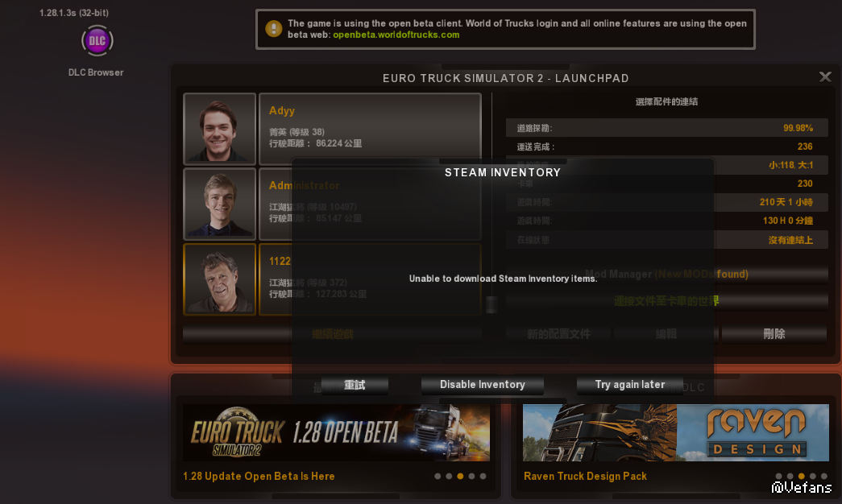Open the openbeta.worldoftrucks.com link
Screen dimensions: 842x504
396,35
